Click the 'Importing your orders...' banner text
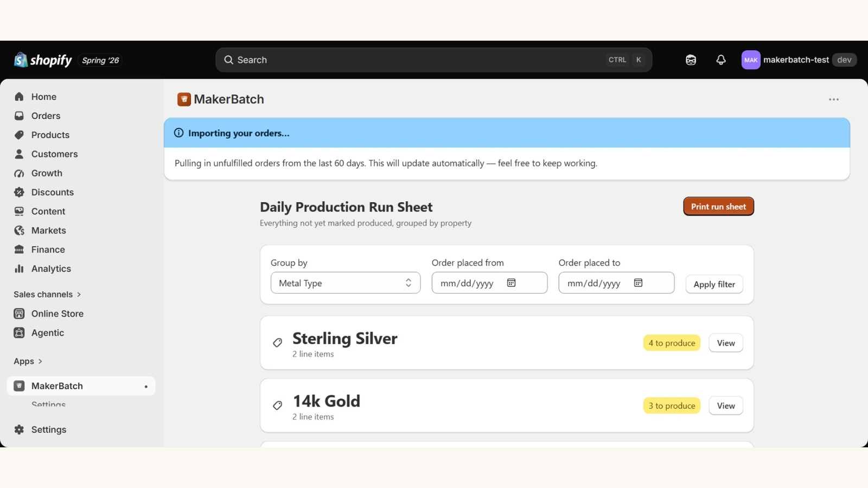This screenshot has height=488, width=868. [x=239, y=133]
